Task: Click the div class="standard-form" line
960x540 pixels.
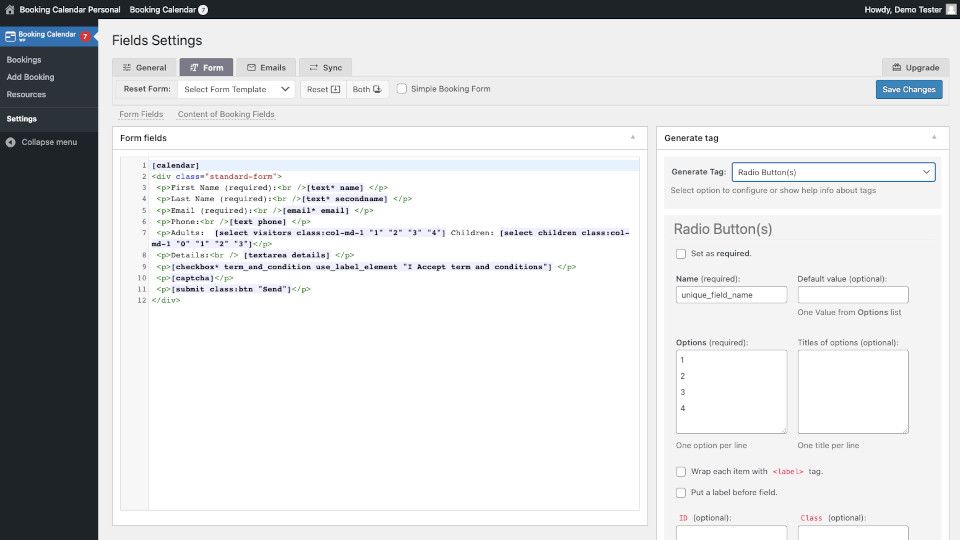Action: point(217,176)
